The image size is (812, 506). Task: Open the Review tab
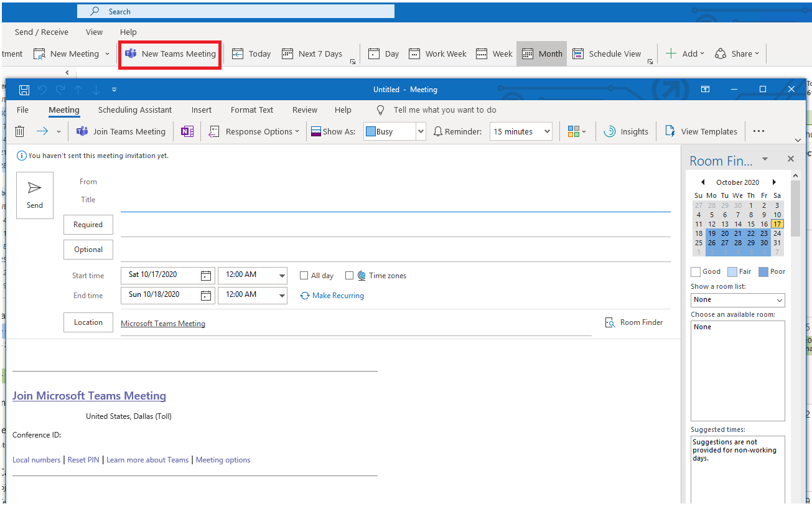coord(305,110)
